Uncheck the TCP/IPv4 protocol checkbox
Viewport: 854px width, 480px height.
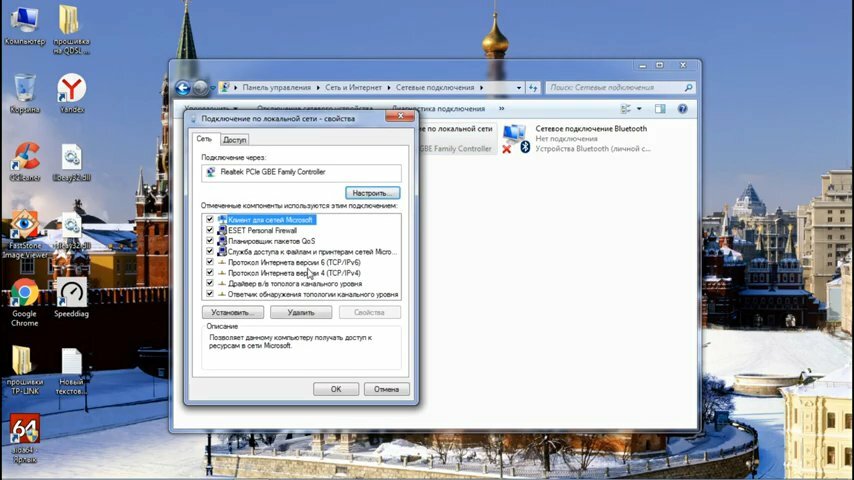click(x=210, y=272)
